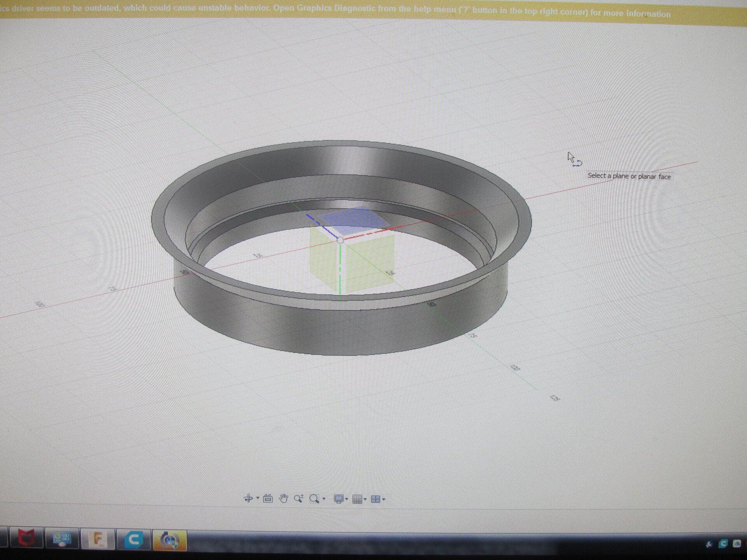747x560 pixels.
Task: Open the Display Settings monitor icon
Action: point(339,499)
